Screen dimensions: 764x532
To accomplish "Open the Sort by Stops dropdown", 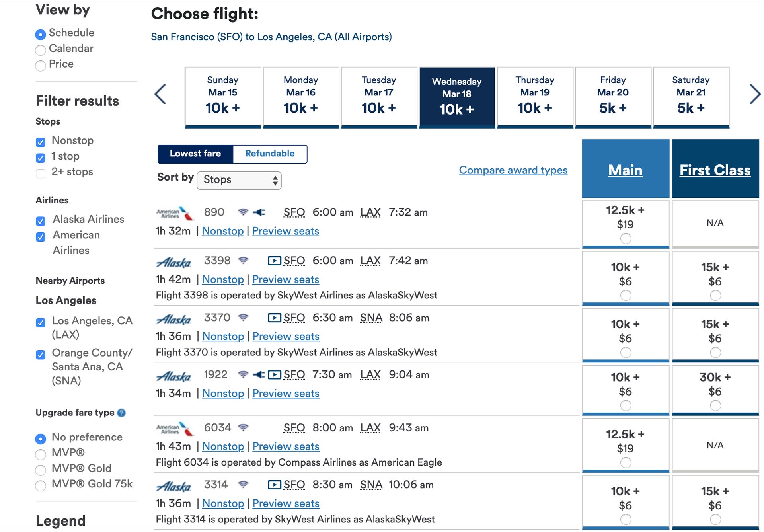I will point(239,180).
